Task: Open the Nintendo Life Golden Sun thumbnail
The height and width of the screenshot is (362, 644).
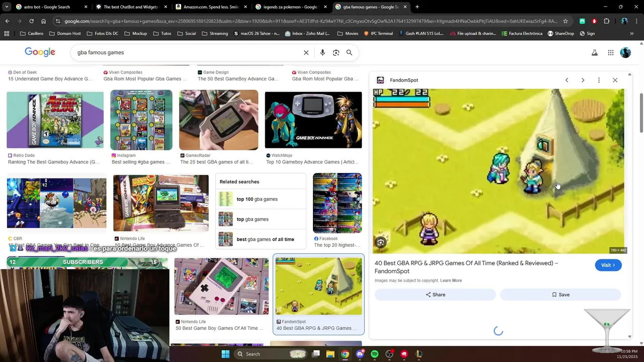Action: [x=161, y=203]
